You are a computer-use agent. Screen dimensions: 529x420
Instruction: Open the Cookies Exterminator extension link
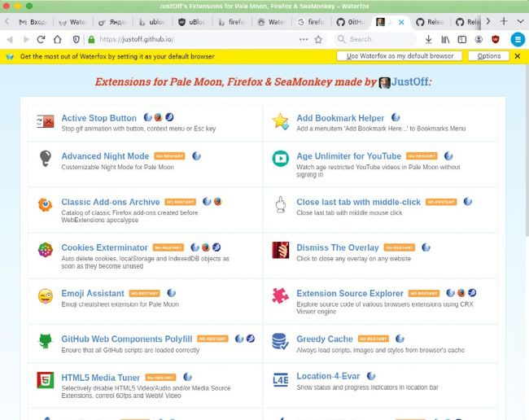click(x=104, y=247)
